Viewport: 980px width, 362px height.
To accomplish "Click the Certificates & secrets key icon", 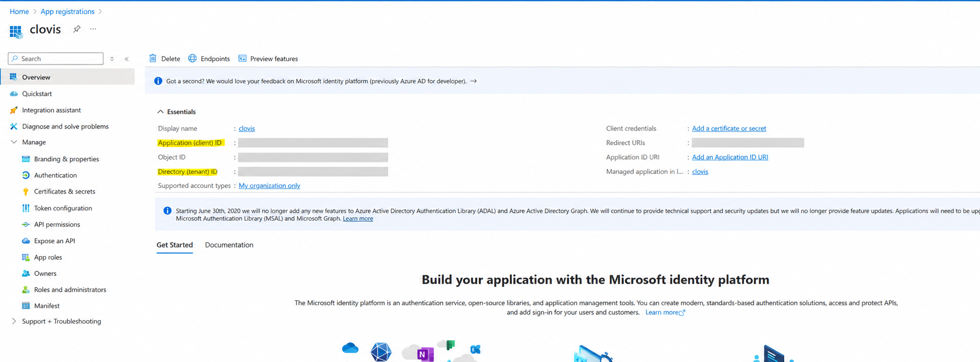I will coord(26,191).
